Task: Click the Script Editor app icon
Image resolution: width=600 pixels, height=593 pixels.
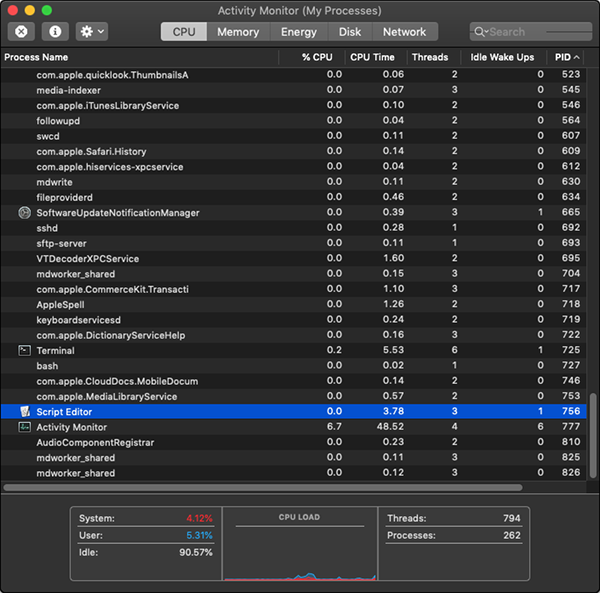Action: pos(25,411)
